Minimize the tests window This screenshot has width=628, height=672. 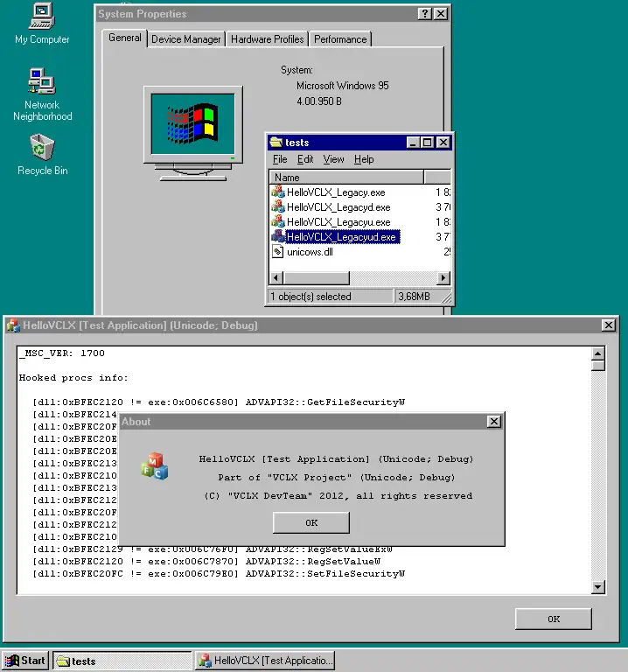click(x=413, y=143)
